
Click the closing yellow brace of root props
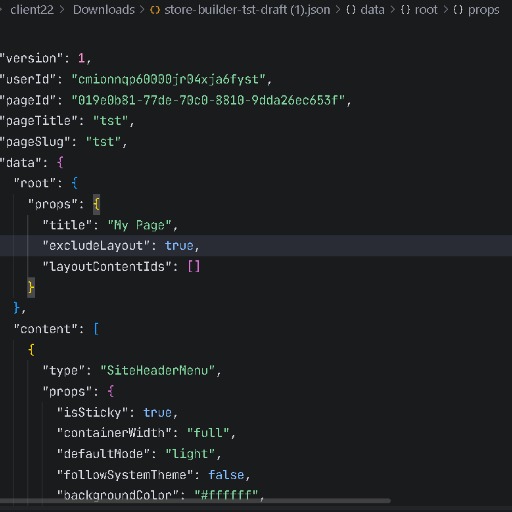[x=31, y=287]
